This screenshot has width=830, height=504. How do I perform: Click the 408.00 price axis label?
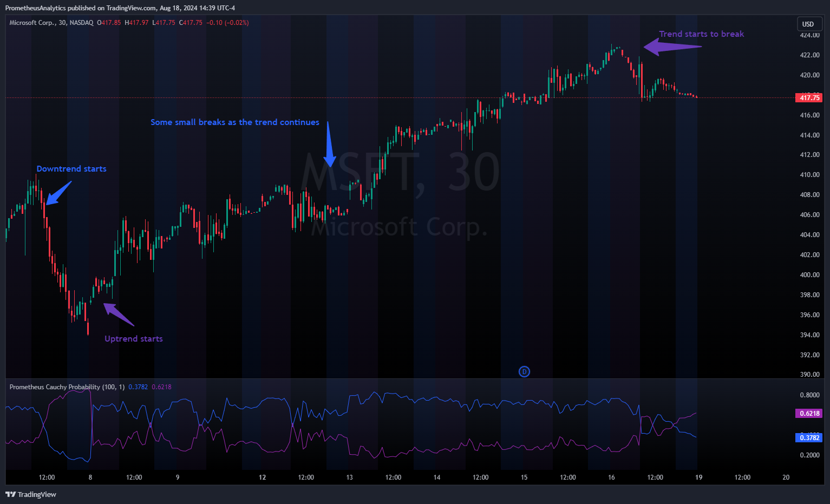click(809, 195)
